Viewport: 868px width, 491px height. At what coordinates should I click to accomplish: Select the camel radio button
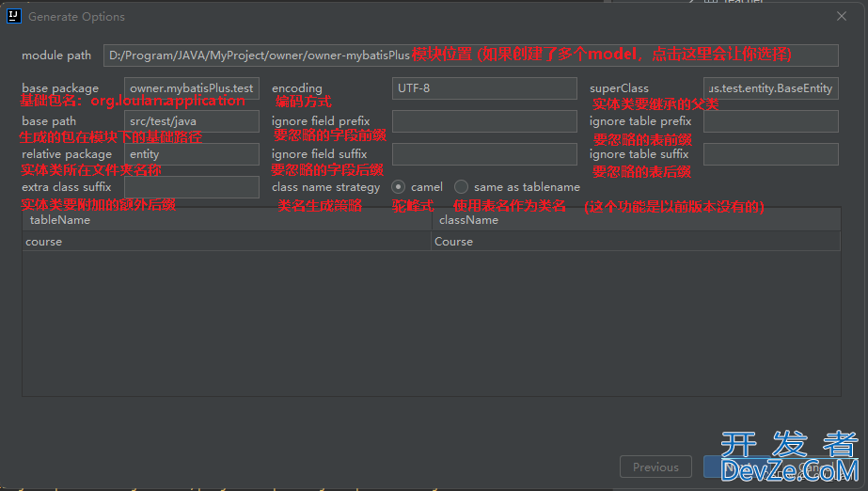(398, 187)
